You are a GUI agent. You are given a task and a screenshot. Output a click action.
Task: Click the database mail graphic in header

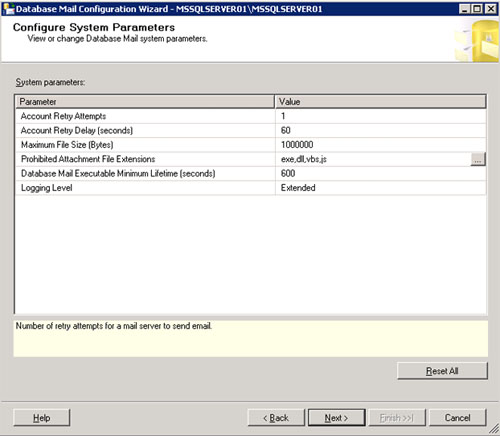coord(477,41)
